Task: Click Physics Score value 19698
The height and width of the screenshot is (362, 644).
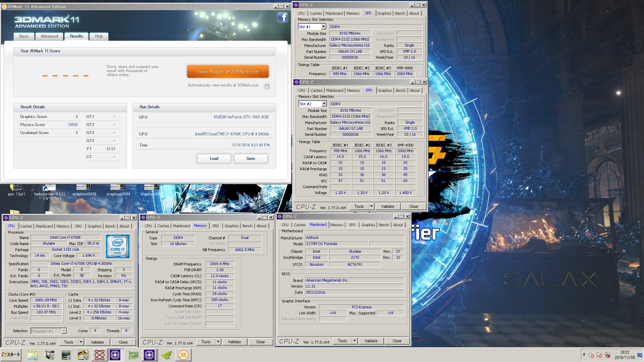Action: click(73, 125)
